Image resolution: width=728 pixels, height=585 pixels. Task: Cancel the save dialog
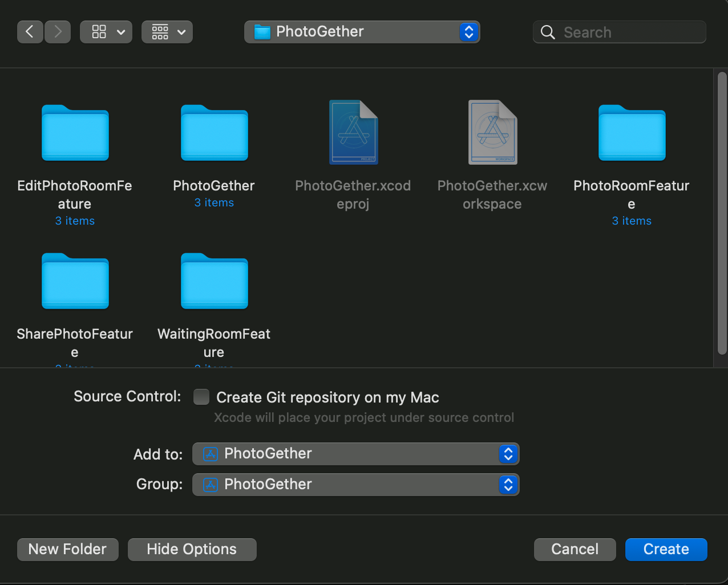[x=575, y=549]
